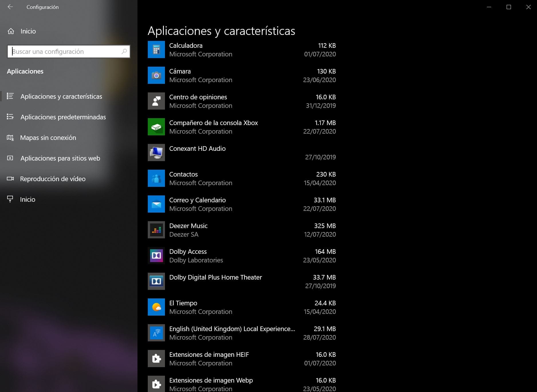Viewport: 537px width, 392px height.
Task: Click the Reproducción de vídeo camera icon
Action: pos(10,179)
